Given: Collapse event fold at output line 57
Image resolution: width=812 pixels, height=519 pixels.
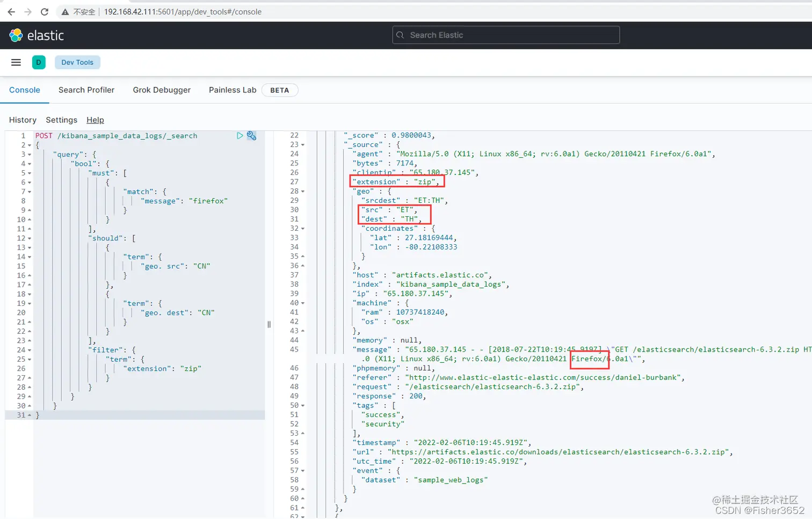Looking at the screenshot, I should tap(303, 471).
